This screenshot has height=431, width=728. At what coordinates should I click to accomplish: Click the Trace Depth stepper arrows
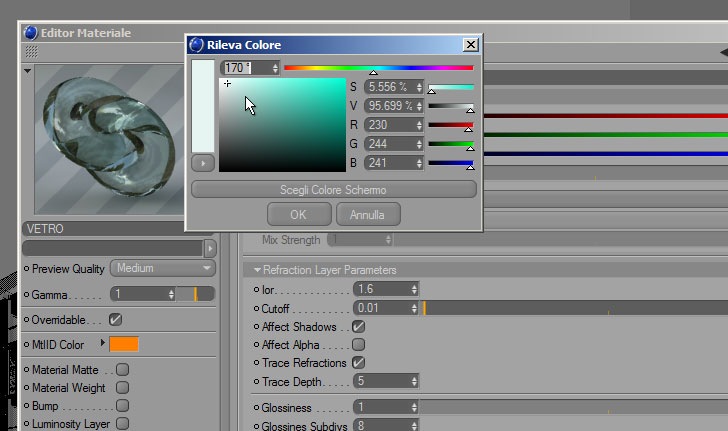pos(414,381)
